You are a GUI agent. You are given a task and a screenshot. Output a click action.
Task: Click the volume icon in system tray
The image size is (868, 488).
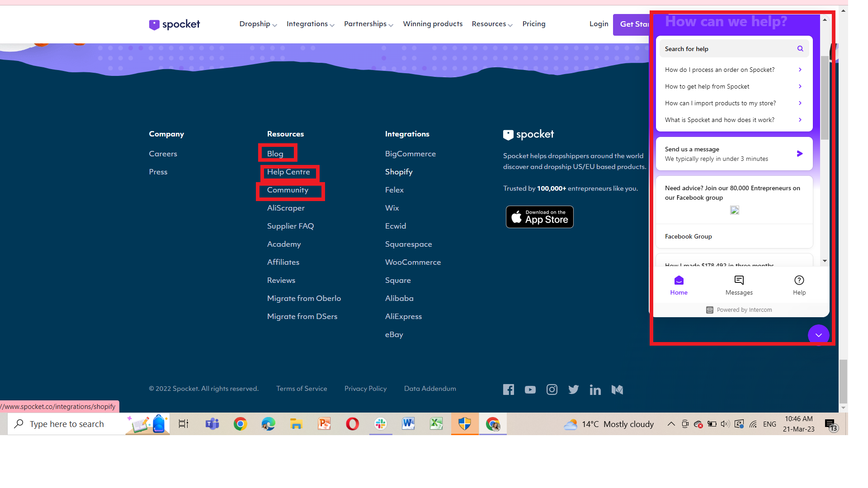pyautogui.click(x=725, y=424)
